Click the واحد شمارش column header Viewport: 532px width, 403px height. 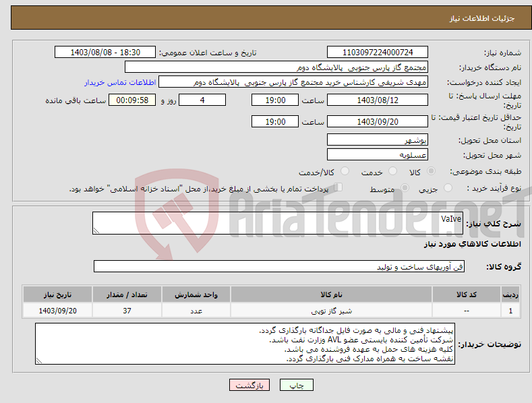(196, 294)
